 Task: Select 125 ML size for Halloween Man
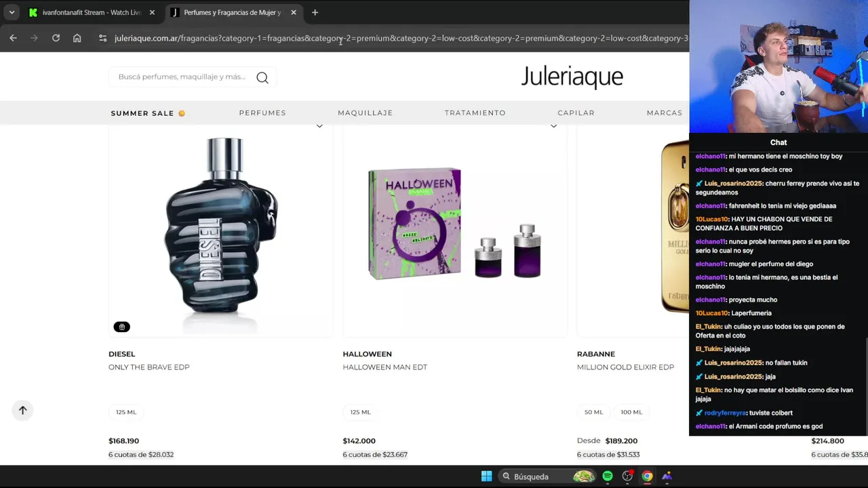point(360,412)
